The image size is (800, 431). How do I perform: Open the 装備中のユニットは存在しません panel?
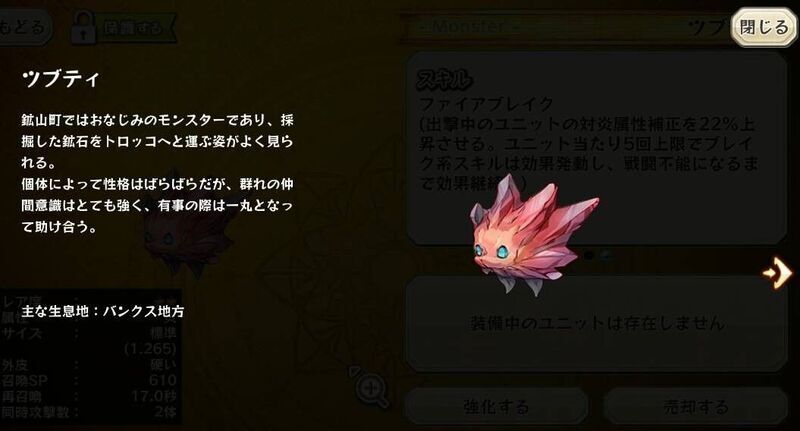[x=596, y=323]
